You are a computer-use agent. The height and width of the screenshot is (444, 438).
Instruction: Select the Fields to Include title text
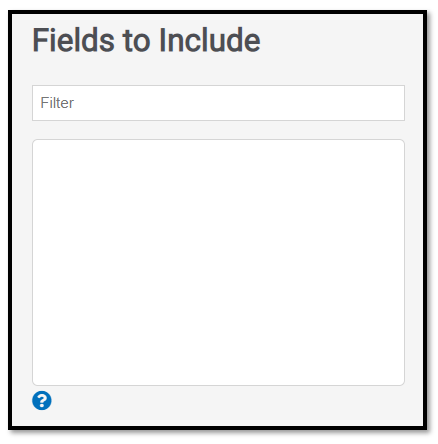(x=146, y=40)
